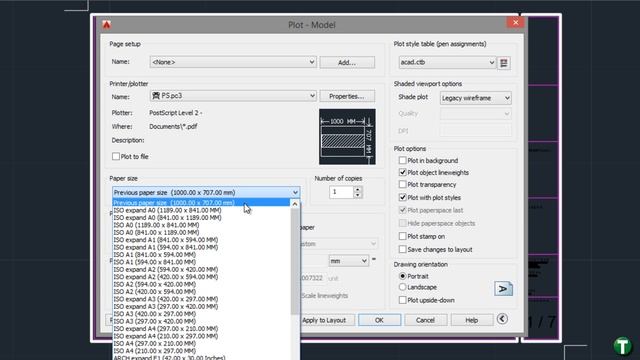Choose ISO A4 (210.00 x 297.00 MM)
This screenshot has width=640, height=360.
pyautogui.click(x=155, y=351)
